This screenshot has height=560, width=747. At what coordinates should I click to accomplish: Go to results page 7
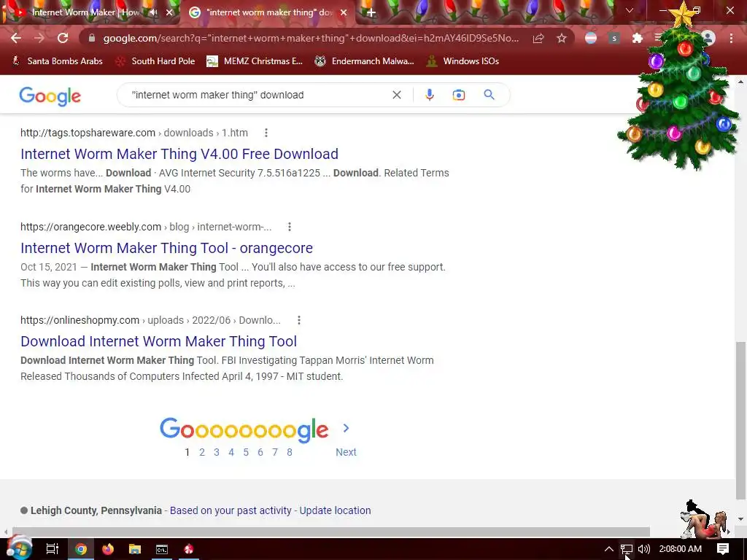tap(275, 452)
